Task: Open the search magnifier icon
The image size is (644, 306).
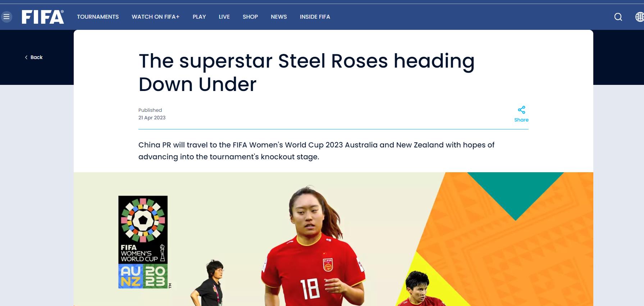Action: click(x=618, y=17)
